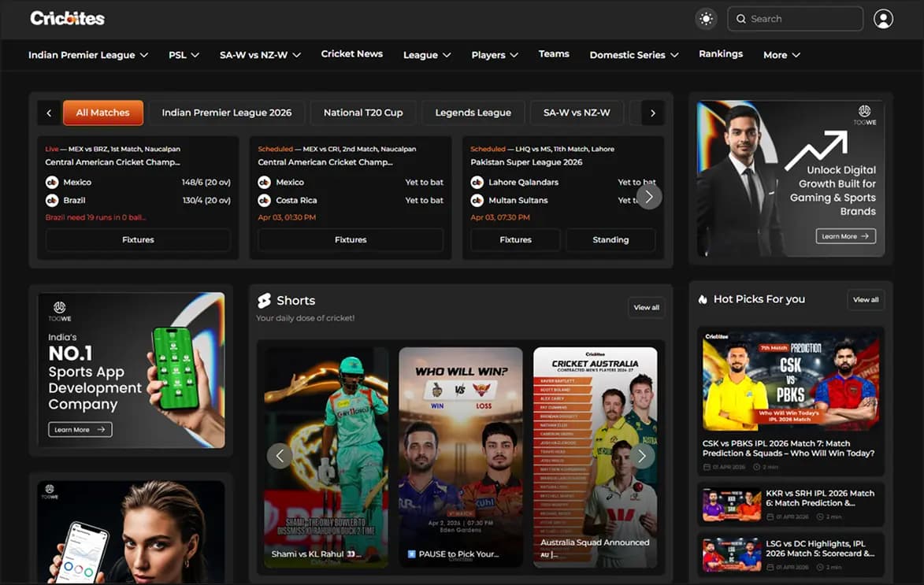Viewport: 924px width, 585px height.
Task: Click the right arrow of the Shorts carousel
Action: click(x=641, y=455)
